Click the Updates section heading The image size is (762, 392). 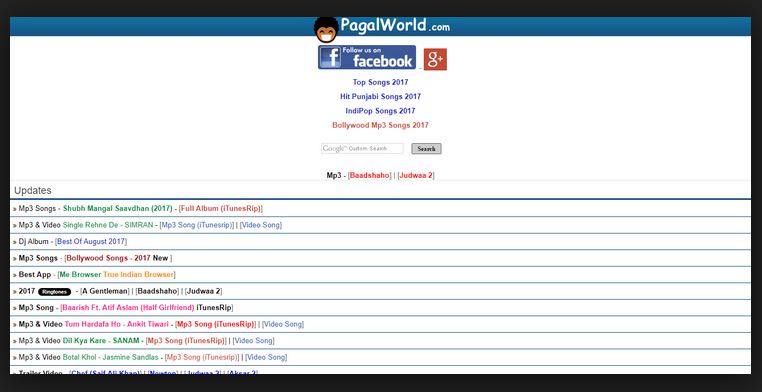(33, 190)
